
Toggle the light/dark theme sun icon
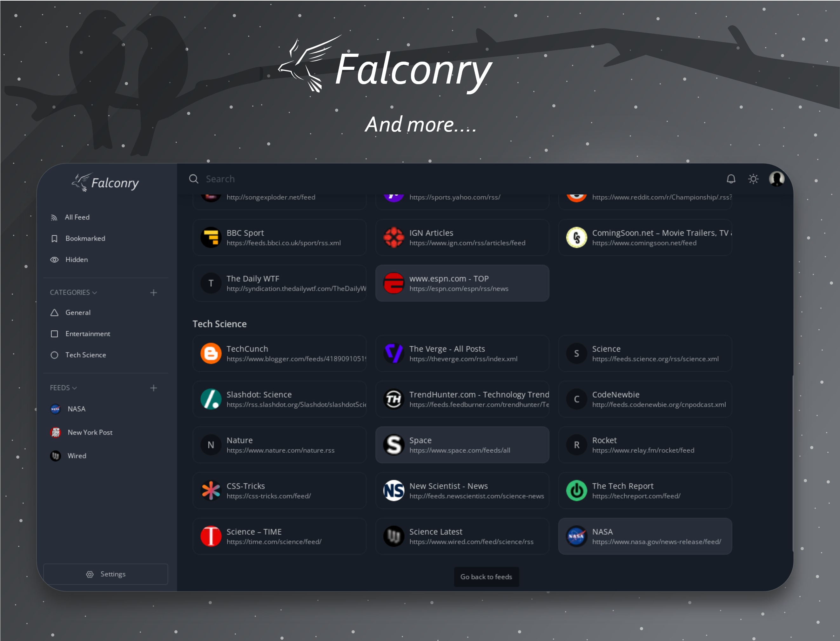753,179
